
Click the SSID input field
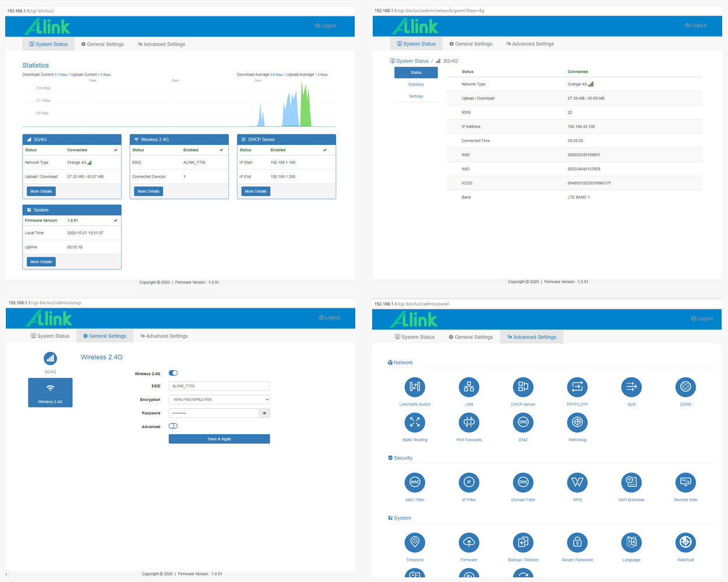219,386
